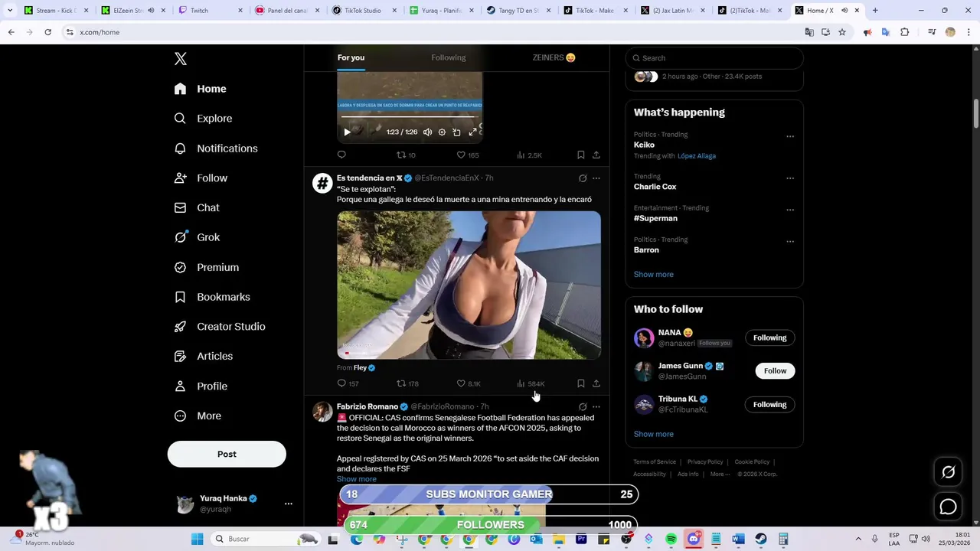The width and height of the screenshot is (980, 551).
Task: Play the video at 1:23
Action: pyautogui.click(x=347, y=132)
